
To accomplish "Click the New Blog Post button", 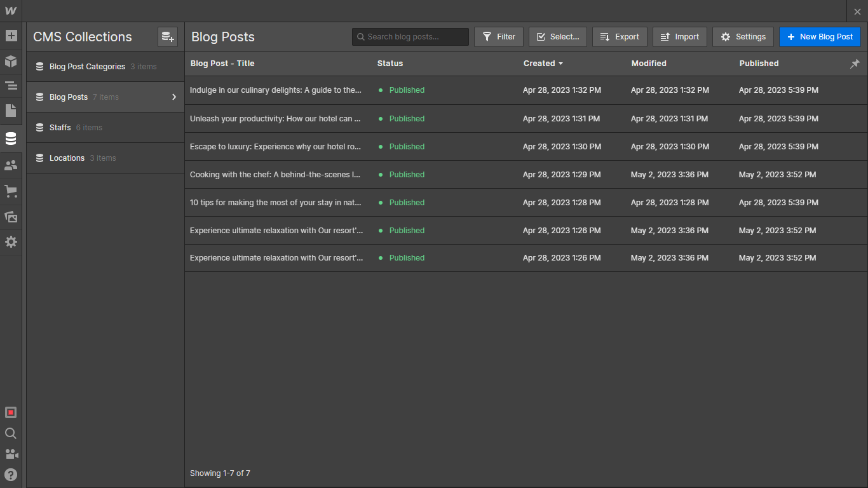I will [820, 37].
